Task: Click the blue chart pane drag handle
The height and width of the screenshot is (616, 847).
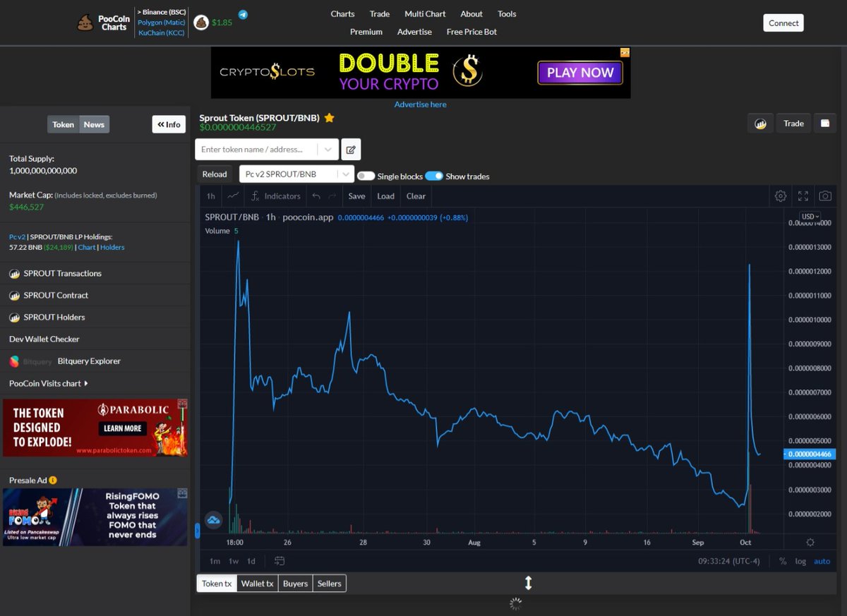Action: point(198,531)
